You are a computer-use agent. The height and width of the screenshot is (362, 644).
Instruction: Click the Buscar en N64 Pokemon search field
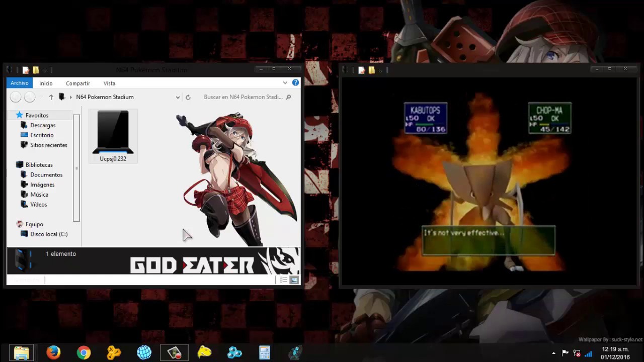point(243,97)
